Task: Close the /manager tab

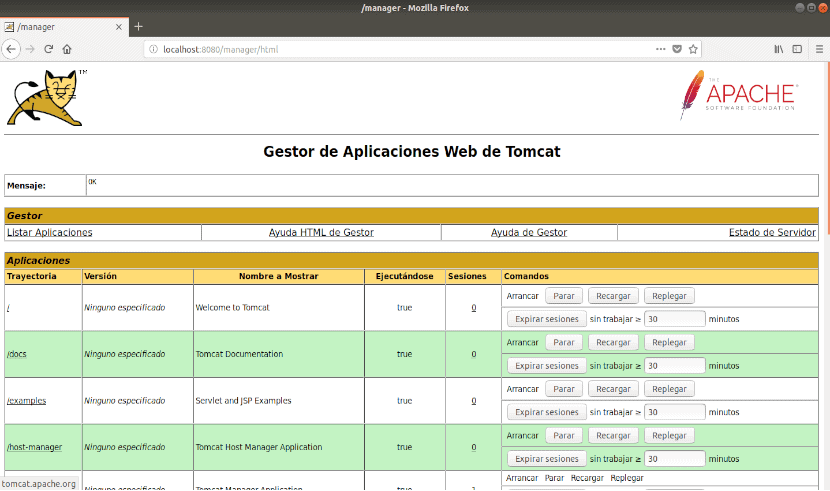Action: pyautogui.click(x=119, y=27)
